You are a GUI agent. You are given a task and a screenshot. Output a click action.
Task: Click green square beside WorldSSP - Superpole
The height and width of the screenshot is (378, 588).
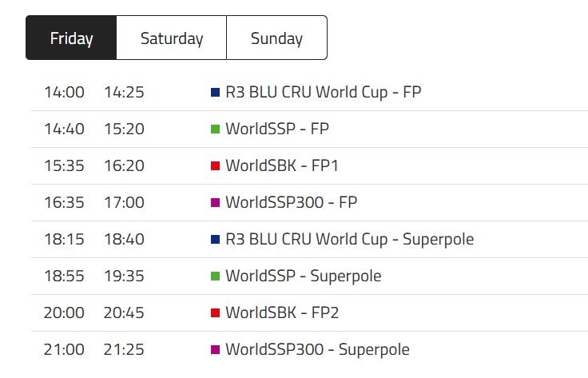[215, 276]
